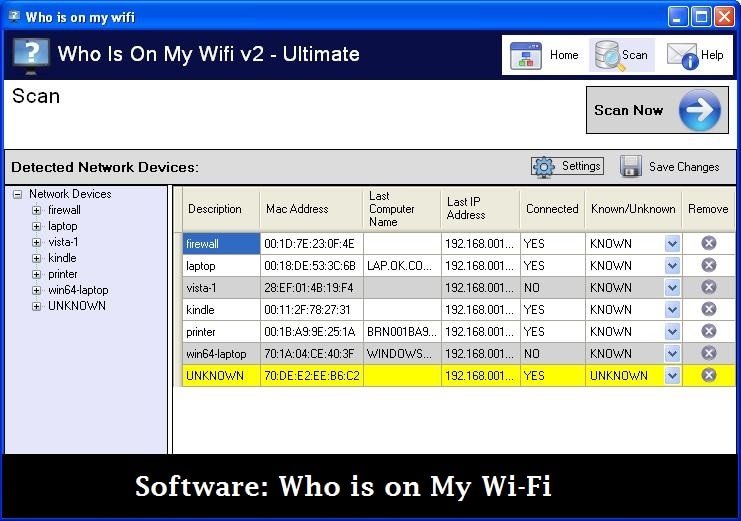The image size is (741, 521).
Task: Open Known/Unknown dropdown for vista-1
Action: point(672,287)
